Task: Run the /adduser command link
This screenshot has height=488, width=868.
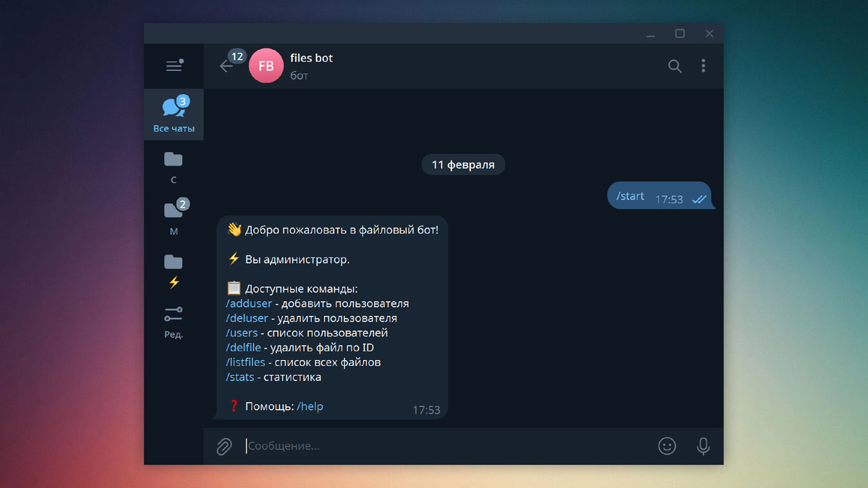Action: coord(249,304)
